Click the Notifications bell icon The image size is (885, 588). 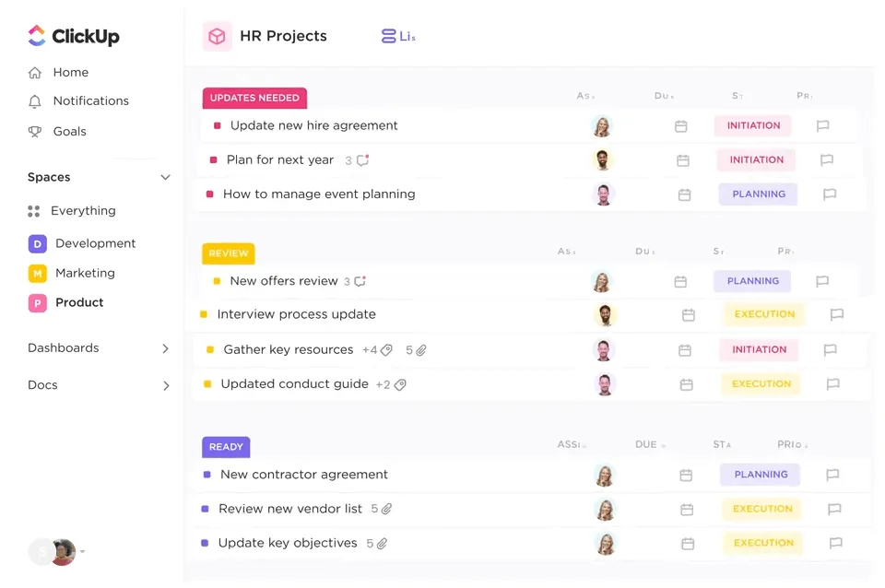coord(35,101)
